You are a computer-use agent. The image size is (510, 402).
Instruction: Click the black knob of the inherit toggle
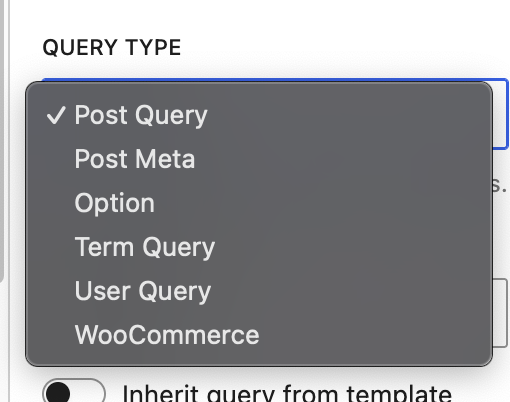click(58, 392)
